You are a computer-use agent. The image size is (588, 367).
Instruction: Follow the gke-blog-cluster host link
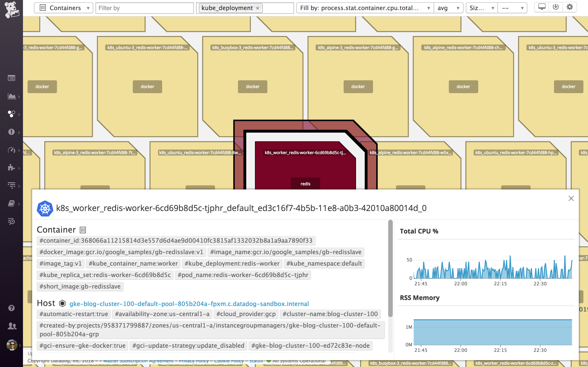click(x=189, y=303)
